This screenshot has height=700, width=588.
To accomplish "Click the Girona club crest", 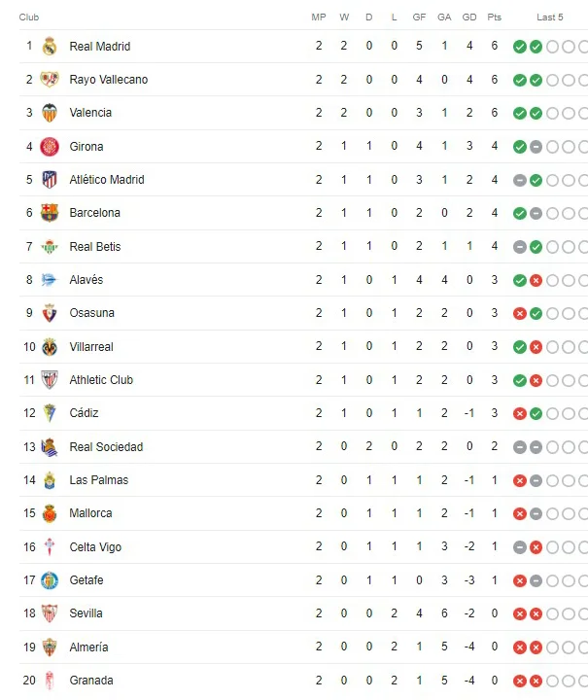I will click(50, 147).
